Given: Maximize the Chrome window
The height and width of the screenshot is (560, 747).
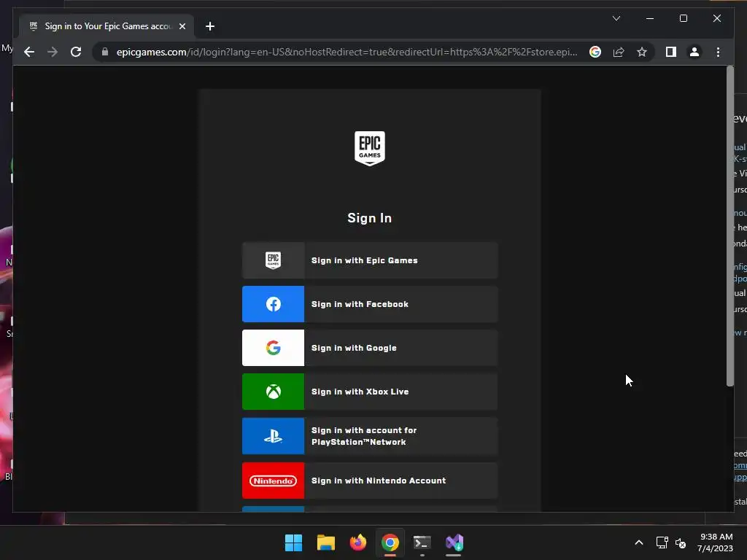Looking at the screenshot, I should pos(683,18).
